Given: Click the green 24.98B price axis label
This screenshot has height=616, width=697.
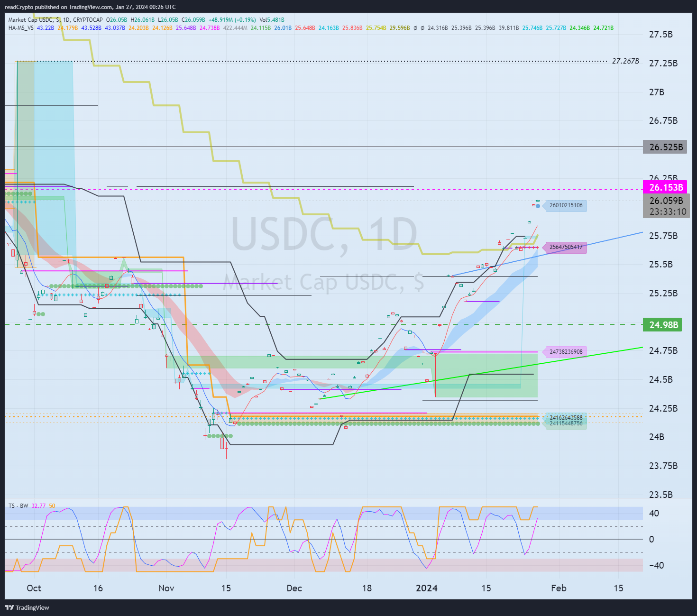Looking at the screenshot, I should 663,325.
